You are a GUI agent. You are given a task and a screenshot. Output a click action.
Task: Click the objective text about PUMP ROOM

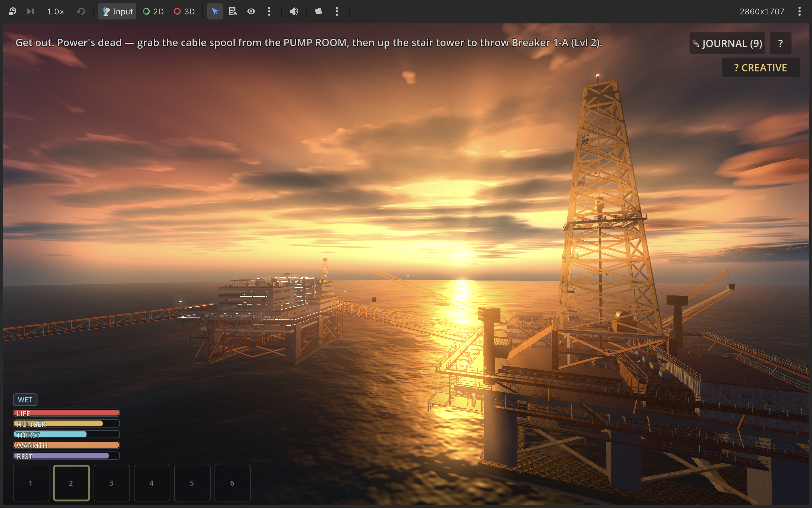[309, 43]
